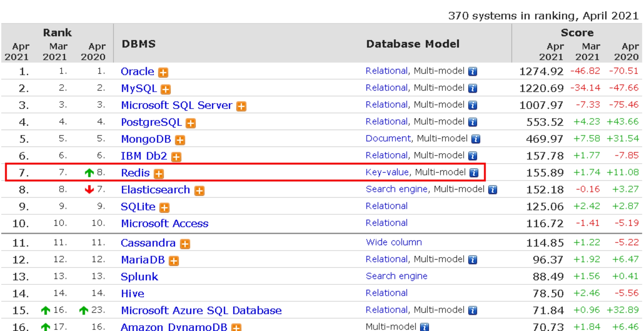Open the Elasticsearch link
This screenshot has height=331, width=644.
(x=155, y=190)
